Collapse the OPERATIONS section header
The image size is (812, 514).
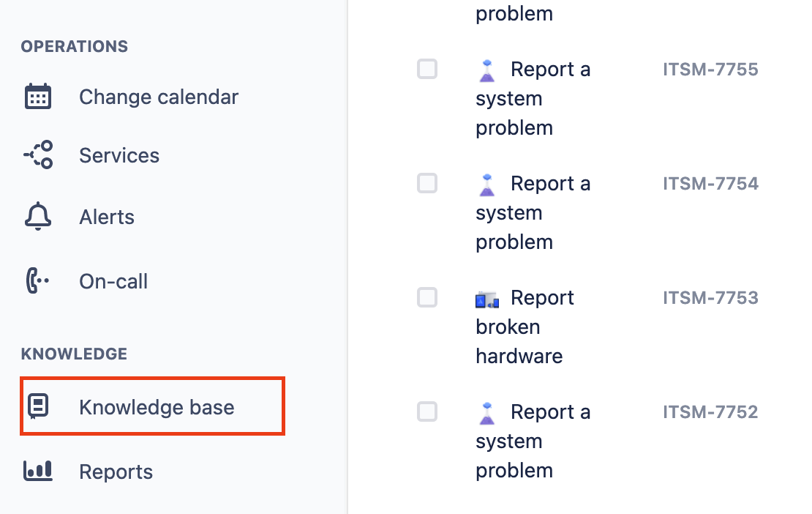(74, 46)
